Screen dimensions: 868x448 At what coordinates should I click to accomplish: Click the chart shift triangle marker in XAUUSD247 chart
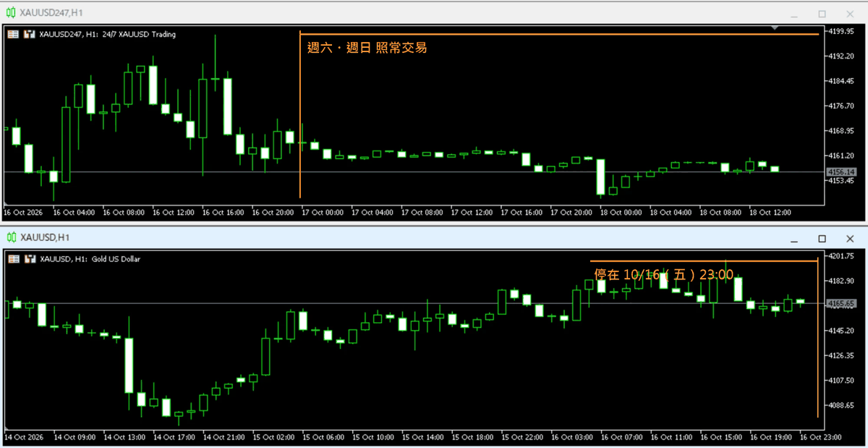(x=775, y=28)
